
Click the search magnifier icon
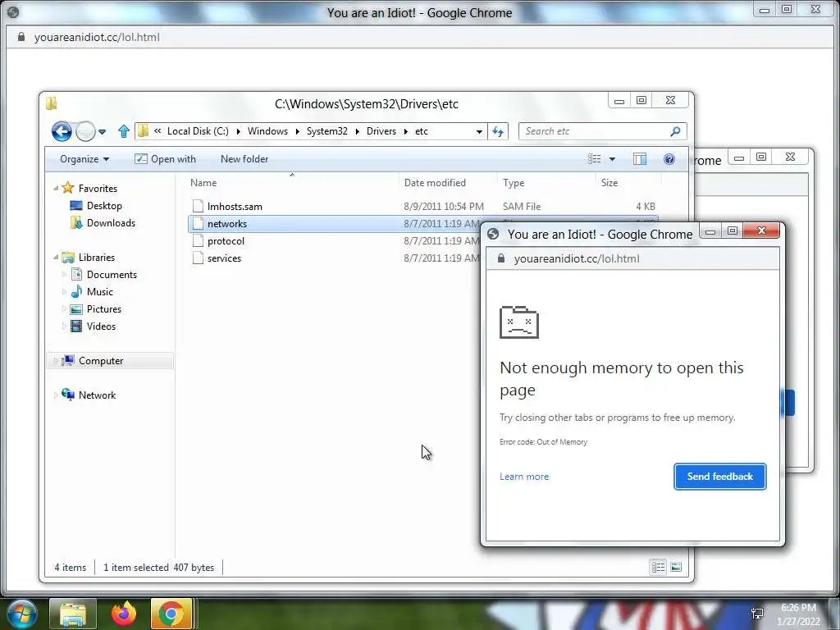[x=676, y=131]
